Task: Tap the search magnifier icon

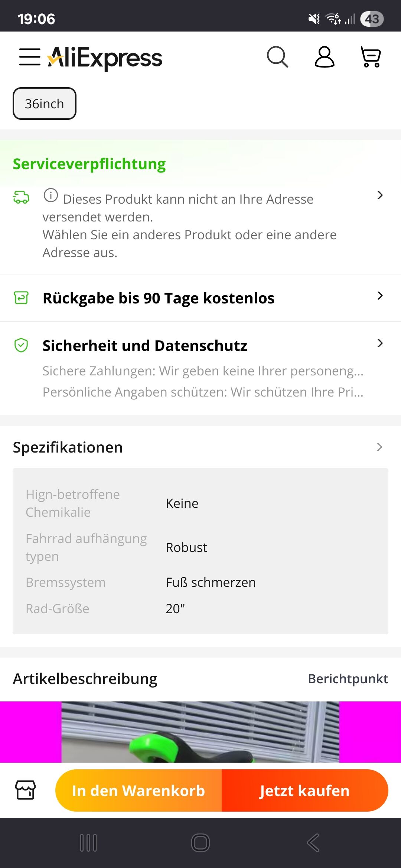Action: click(x=277, y=57)
